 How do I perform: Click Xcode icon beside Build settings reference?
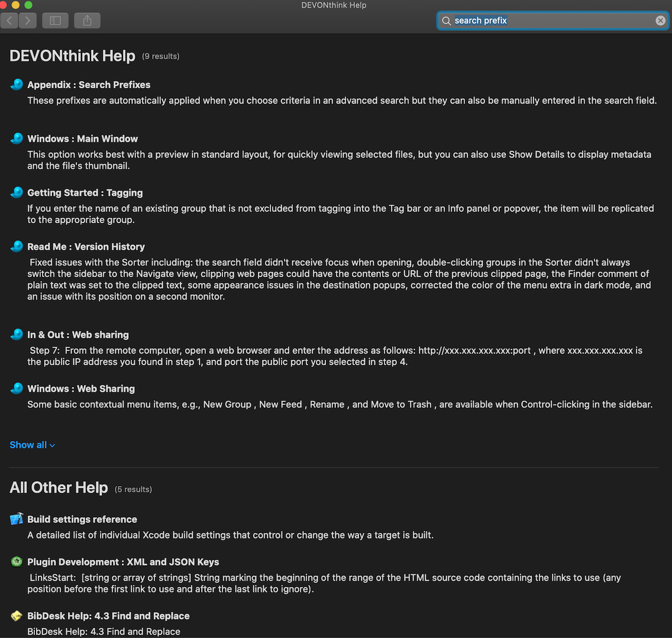tap(17, 519)
